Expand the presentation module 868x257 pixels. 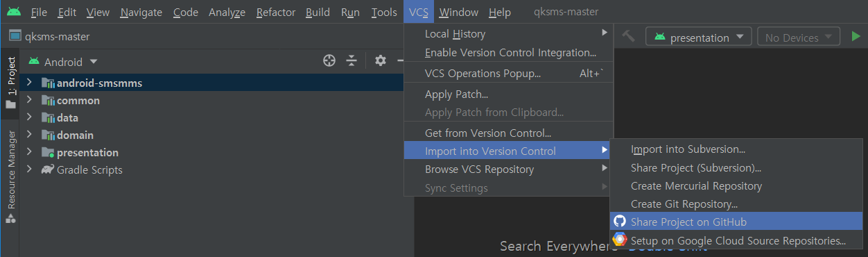point(29,152)
